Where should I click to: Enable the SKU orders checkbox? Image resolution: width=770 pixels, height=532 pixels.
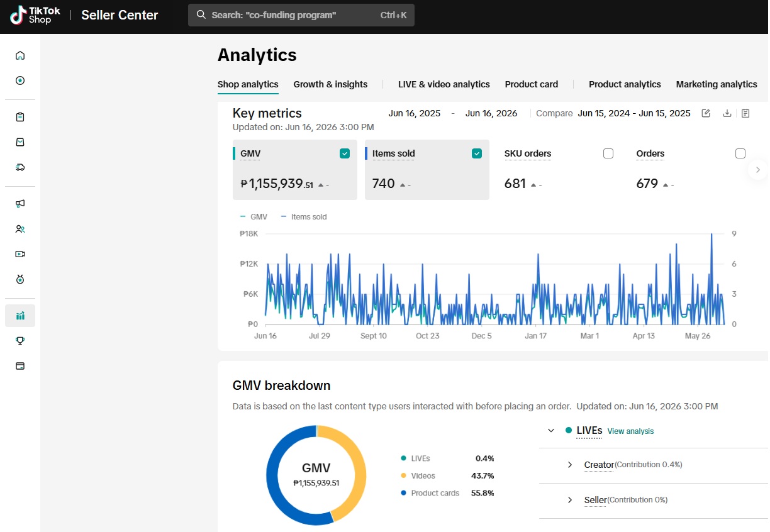click(608, 153)
